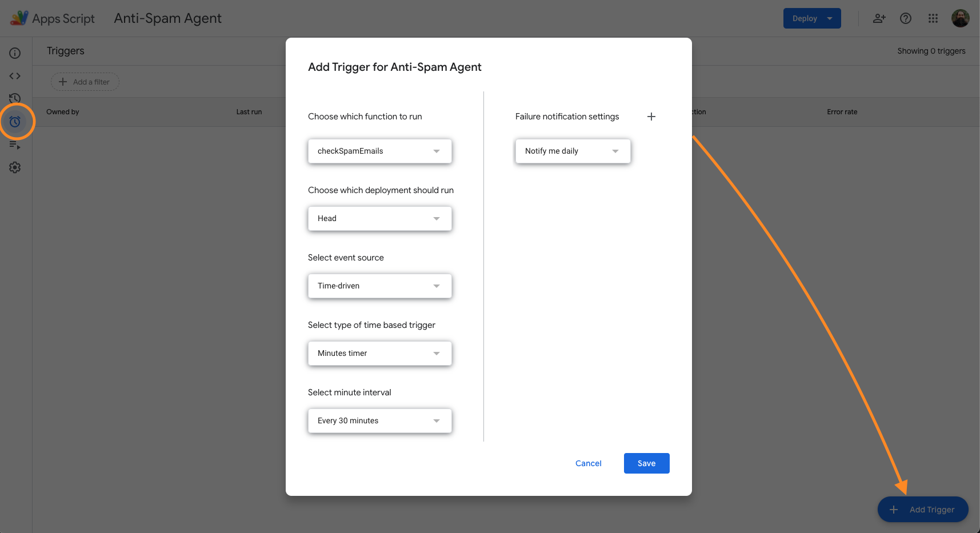Open the Executions list icon in sidebar

15,145
